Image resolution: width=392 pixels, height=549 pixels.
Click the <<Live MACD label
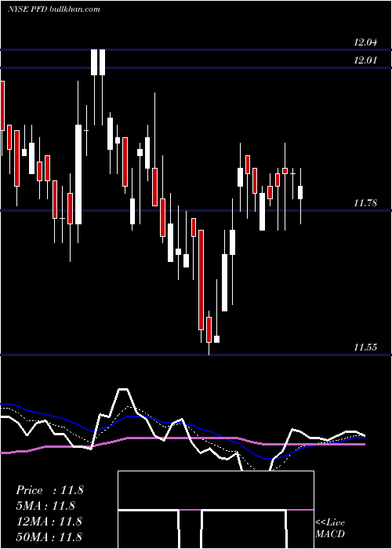click(x=330, y=529)
